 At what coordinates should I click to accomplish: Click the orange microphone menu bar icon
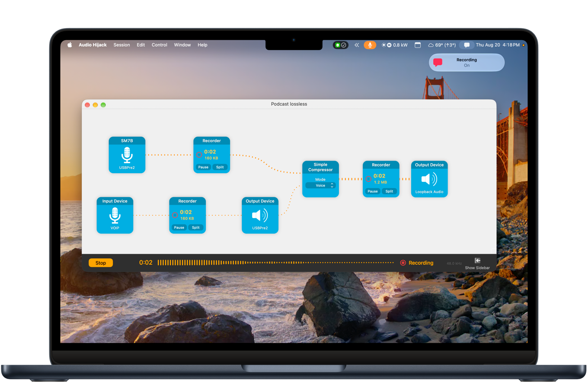coord(370,45)
